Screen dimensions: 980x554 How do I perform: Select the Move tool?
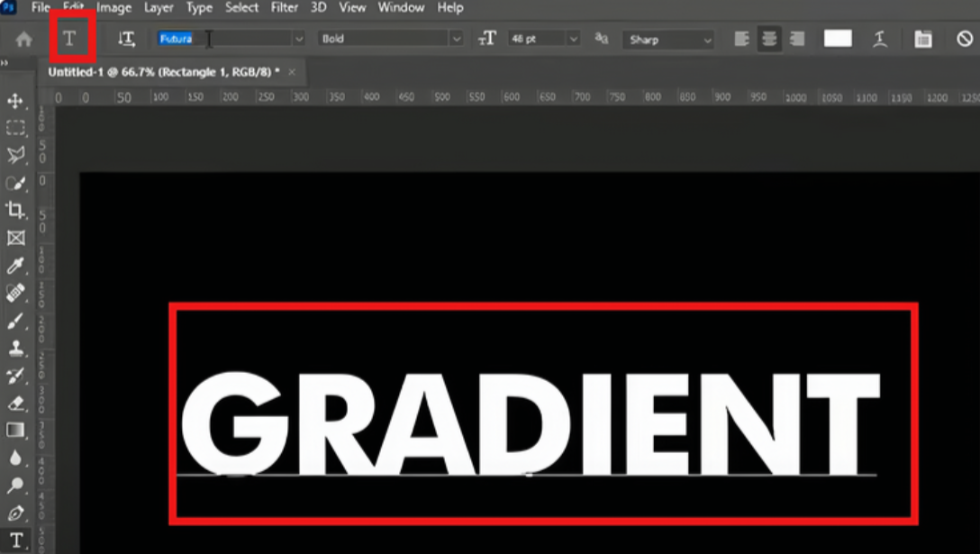click(15, 101)
